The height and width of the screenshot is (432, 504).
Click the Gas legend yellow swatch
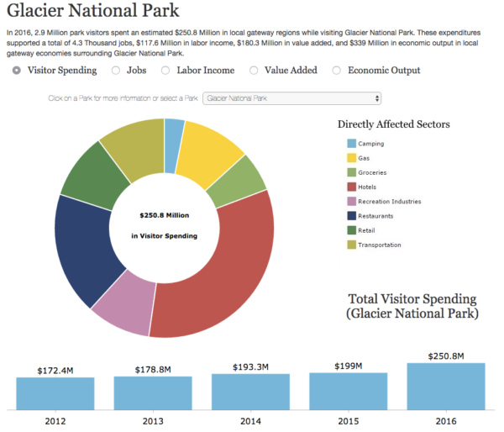(351, 158)
